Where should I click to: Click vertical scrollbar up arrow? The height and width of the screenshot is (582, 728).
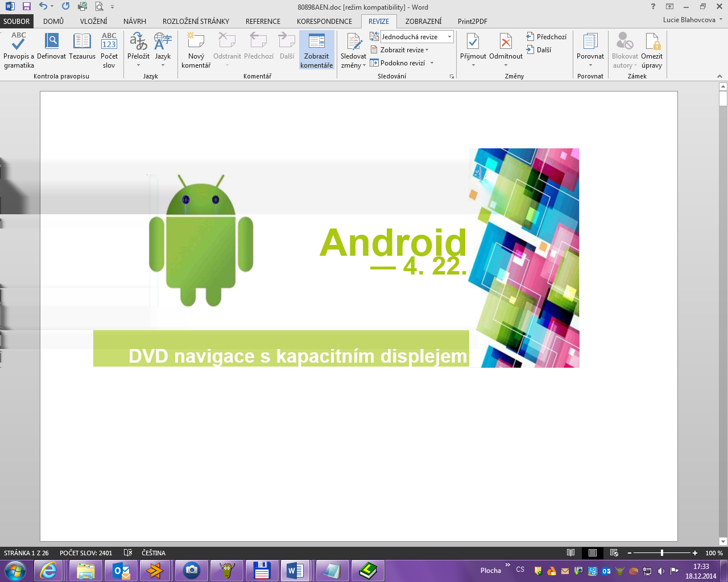tap(723, 87)
